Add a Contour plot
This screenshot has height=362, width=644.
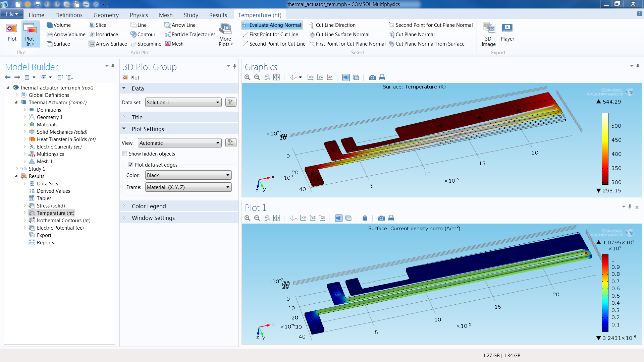pos(143,35)
